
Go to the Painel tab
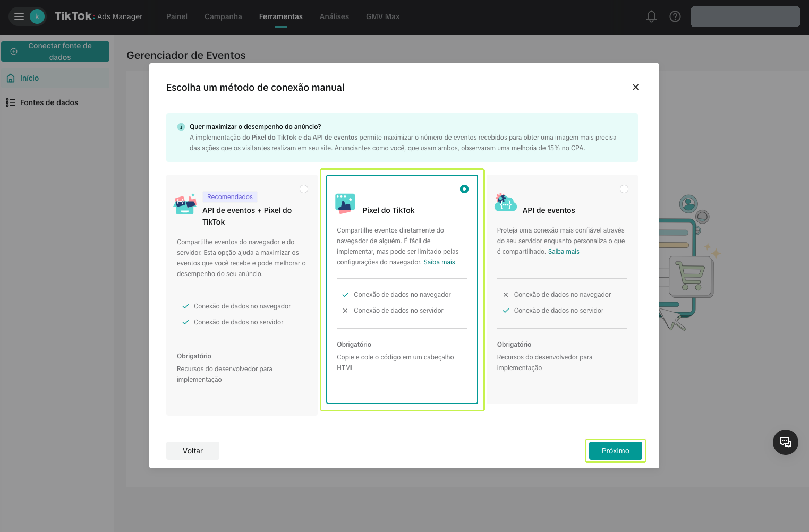pyautogui.click(x=177, y=16)
